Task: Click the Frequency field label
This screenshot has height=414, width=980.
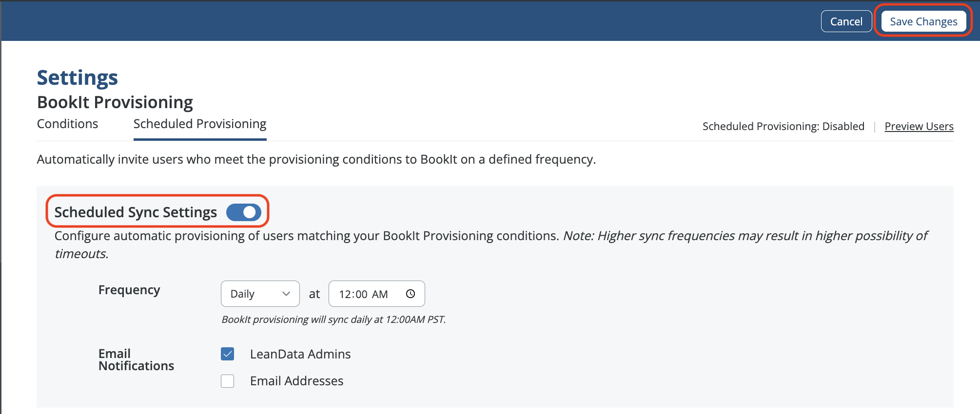Action: coord(129,290)
